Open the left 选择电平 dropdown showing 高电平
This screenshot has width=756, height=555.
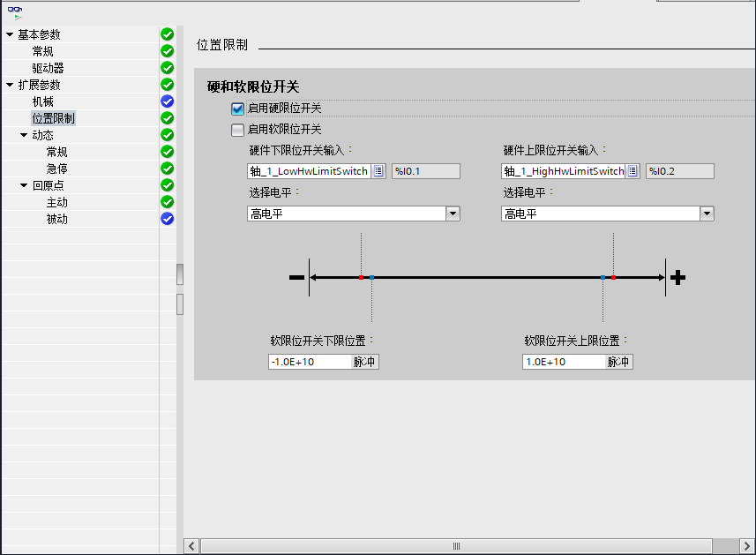pyautogui.click(x=453, y=213)
